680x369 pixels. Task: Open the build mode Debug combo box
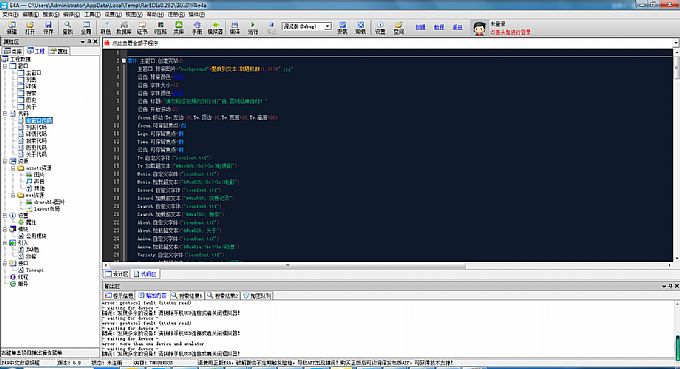[307, 26]
